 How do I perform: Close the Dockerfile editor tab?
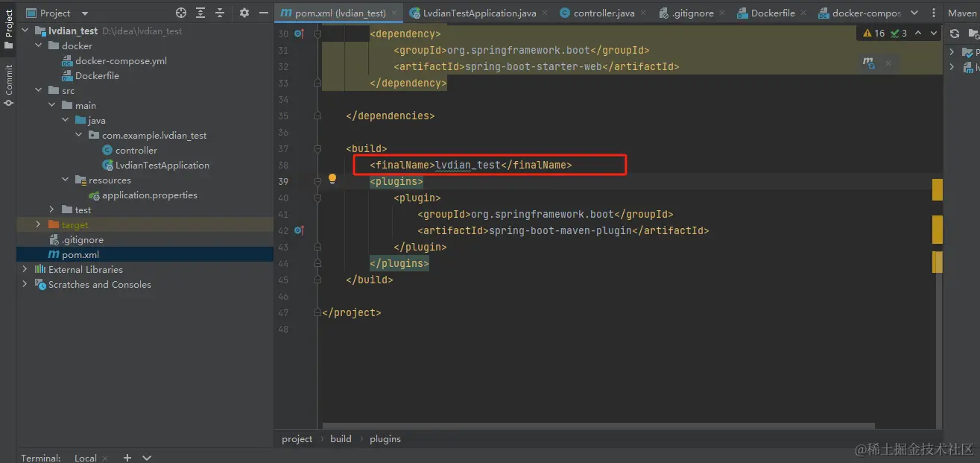(x=803, y=13)
